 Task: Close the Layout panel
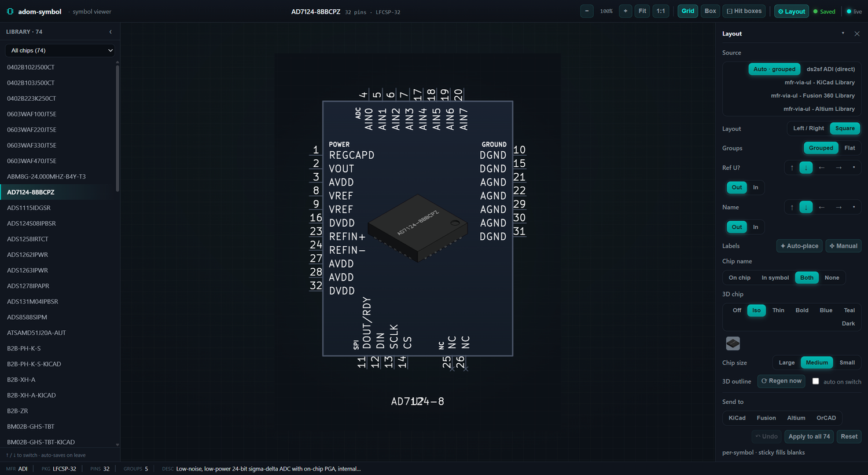coord(857,34)
